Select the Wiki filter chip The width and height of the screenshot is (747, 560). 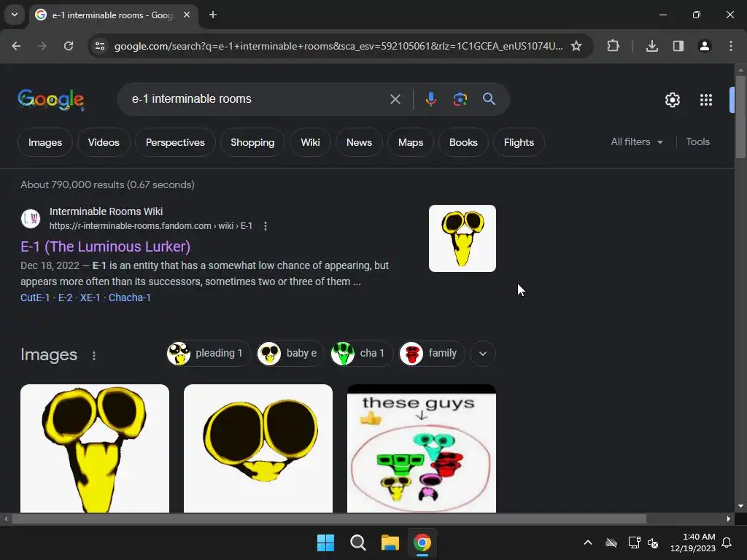tap(310, 142)
